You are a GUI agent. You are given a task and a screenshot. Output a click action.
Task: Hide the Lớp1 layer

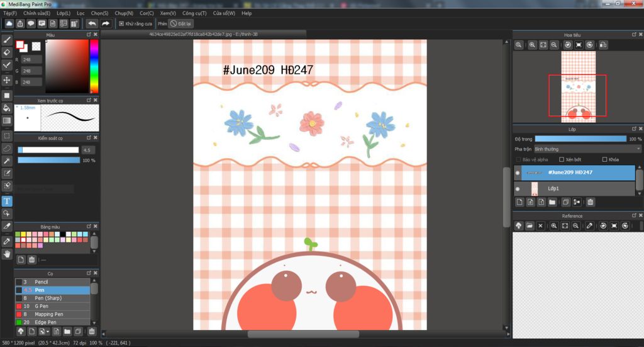(x=518, y=189)
